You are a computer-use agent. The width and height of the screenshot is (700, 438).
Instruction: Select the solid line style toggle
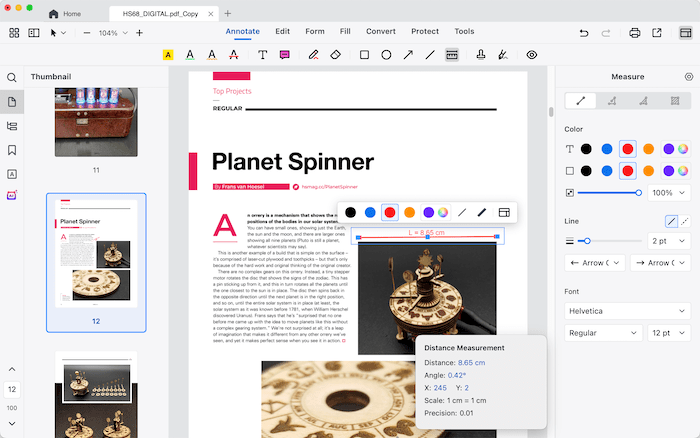click(x=671, y=221)
